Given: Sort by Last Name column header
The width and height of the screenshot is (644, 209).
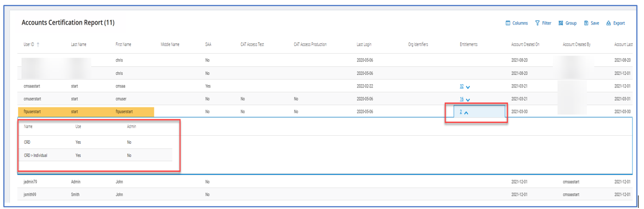Looking at the screenshot, I should [79, 44].
